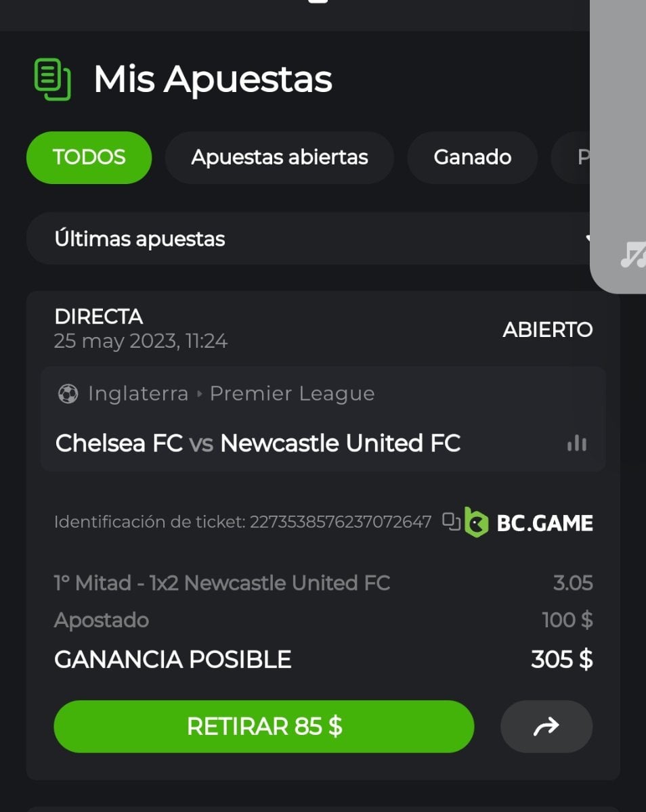Tap the gray floating side panel

point(618,135)
